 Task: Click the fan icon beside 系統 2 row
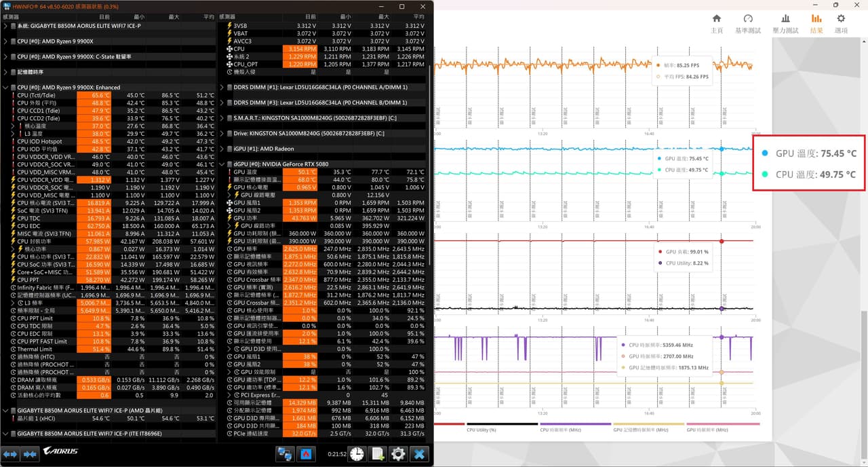(x=229, y=56)
